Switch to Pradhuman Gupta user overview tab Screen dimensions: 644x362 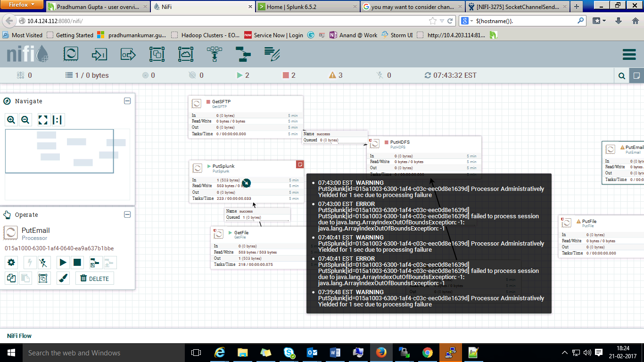(100, 7)
